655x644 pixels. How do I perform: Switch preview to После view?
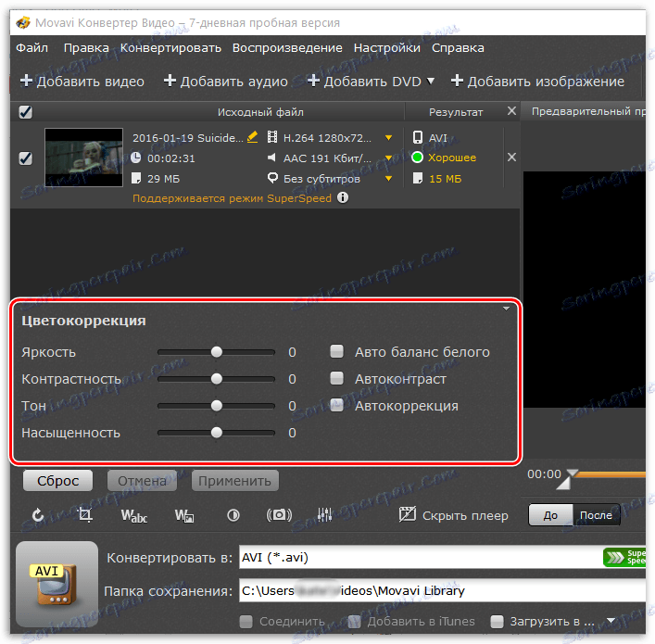point(596,515)
